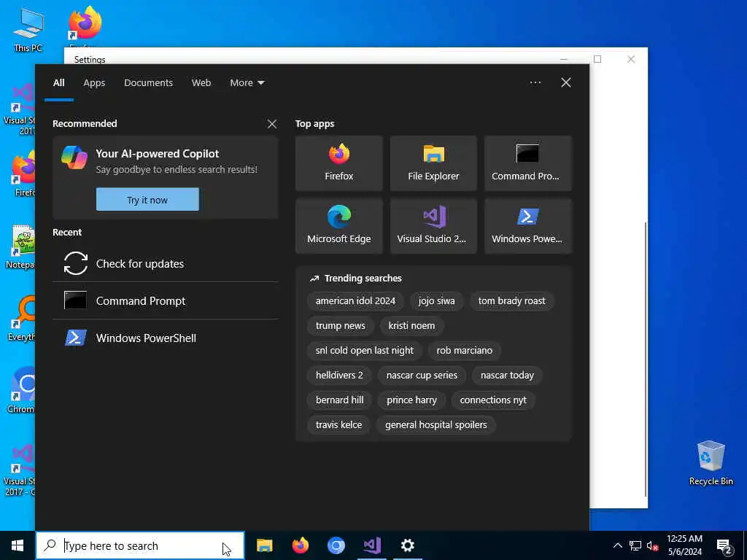Open Chromium on the taskbar
Screen dimensions: 747x560
coord(336,545)
